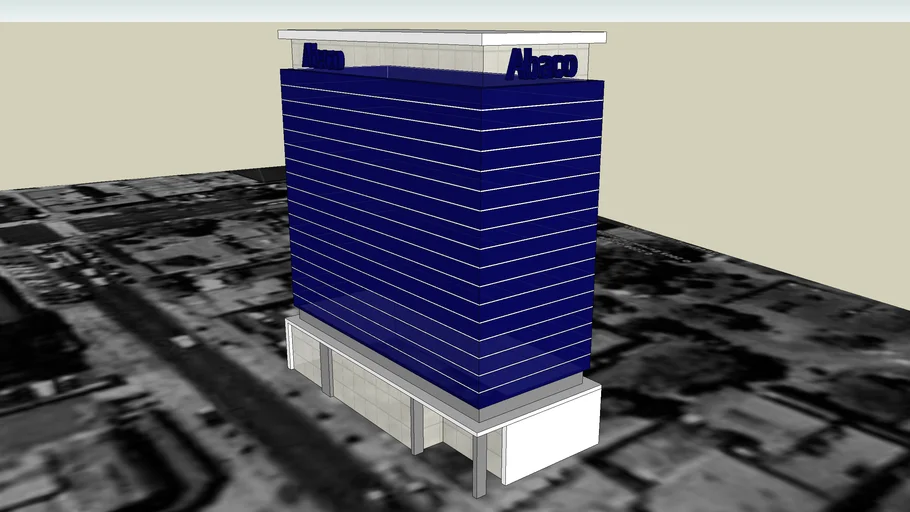Select the satellite ground imagery right of the building
This screenshot has width=910, height=512.
pyautogui.click(x=750, y=380)
